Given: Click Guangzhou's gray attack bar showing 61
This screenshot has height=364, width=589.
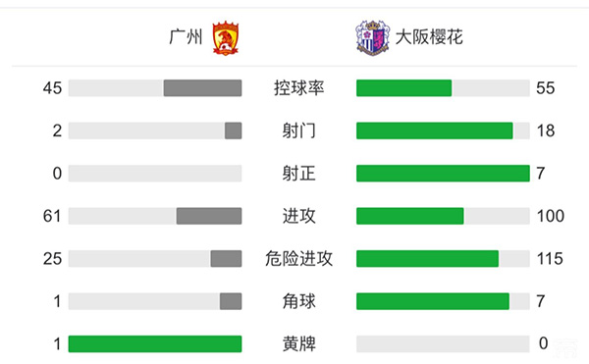Looking at the screenshot, I should pyautogui.click(x=209, y=216).
